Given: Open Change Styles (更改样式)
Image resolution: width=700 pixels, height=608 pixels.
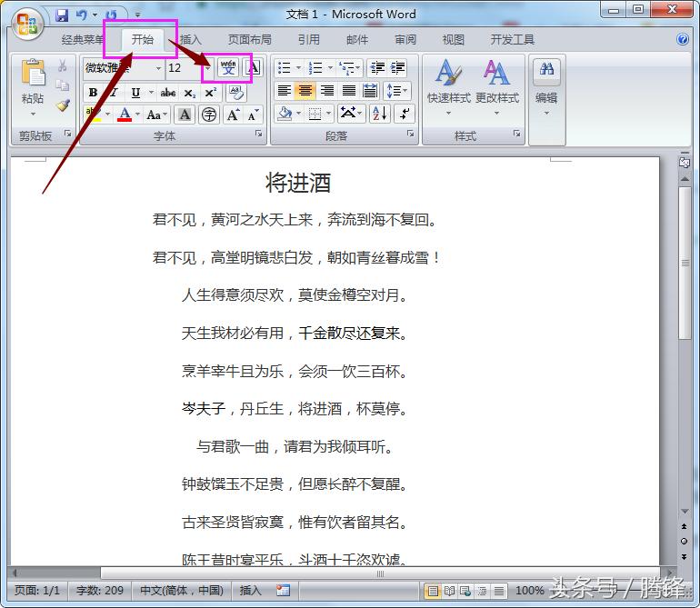Looking at the screenshot, I should (x=497, y=87).
